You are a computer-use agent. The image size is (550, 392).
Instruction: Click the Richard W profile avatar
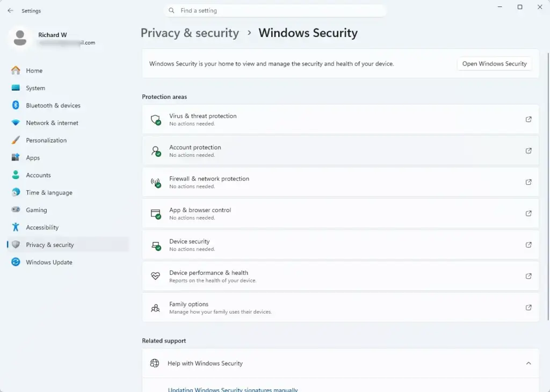tap(20, 38)
